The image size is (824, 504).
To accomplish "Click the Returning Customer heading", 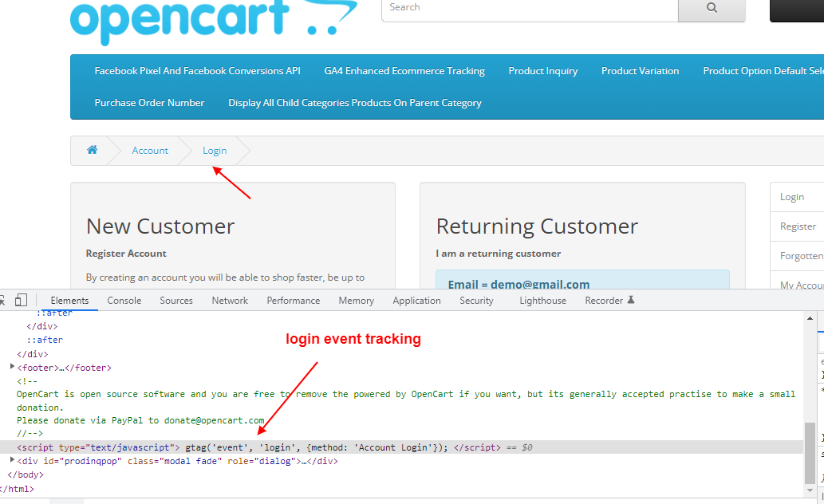I will tap(537, 226).
